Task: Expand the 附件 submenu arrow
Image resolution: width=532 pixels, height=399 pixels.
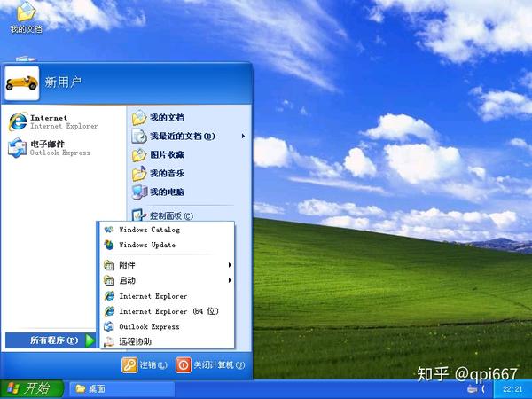Action: [230, 265]
